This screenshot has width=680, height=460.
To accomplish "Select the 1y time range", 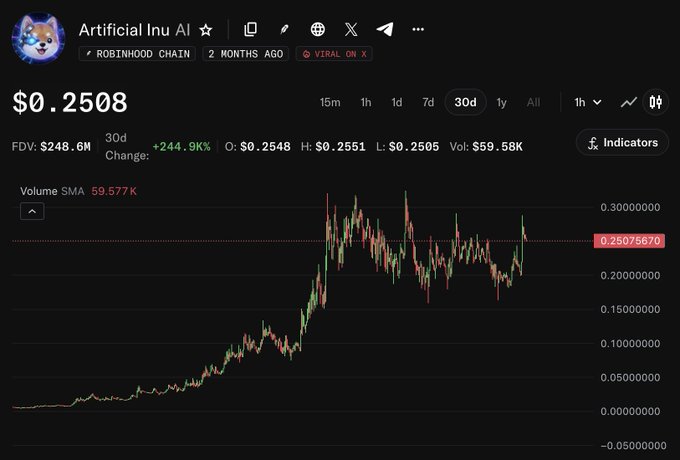I will point(501,102).
